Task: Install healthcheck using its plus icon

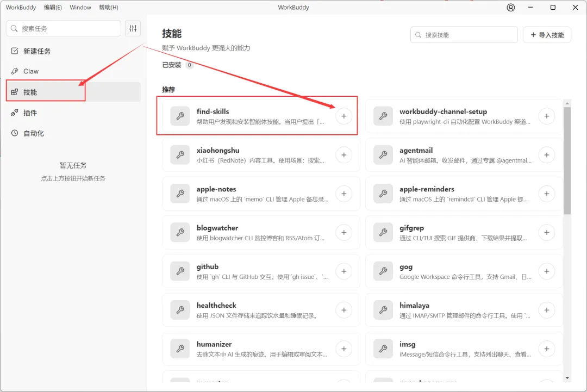Action: click(x=344, y=310)
